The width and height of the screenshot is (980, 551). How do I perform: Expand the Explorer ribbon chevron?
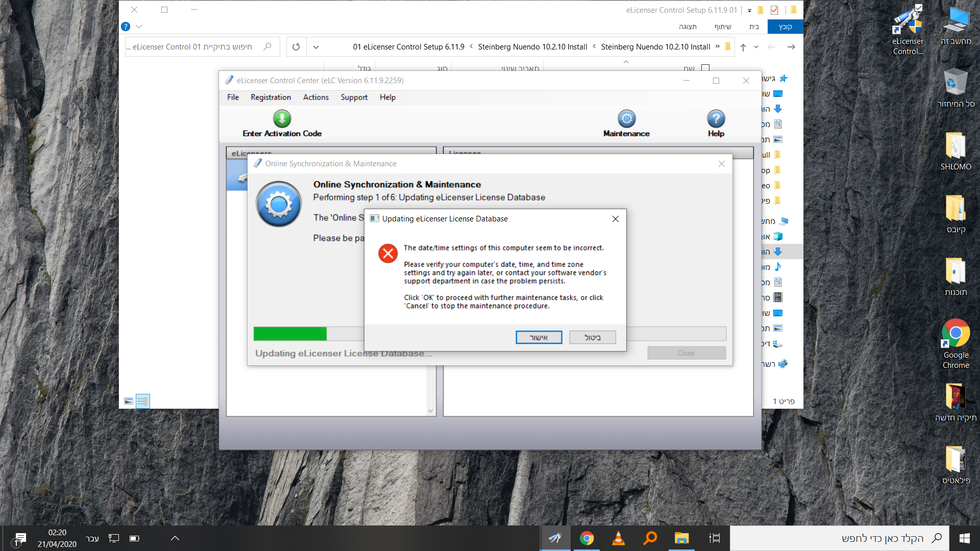point(139,27)
